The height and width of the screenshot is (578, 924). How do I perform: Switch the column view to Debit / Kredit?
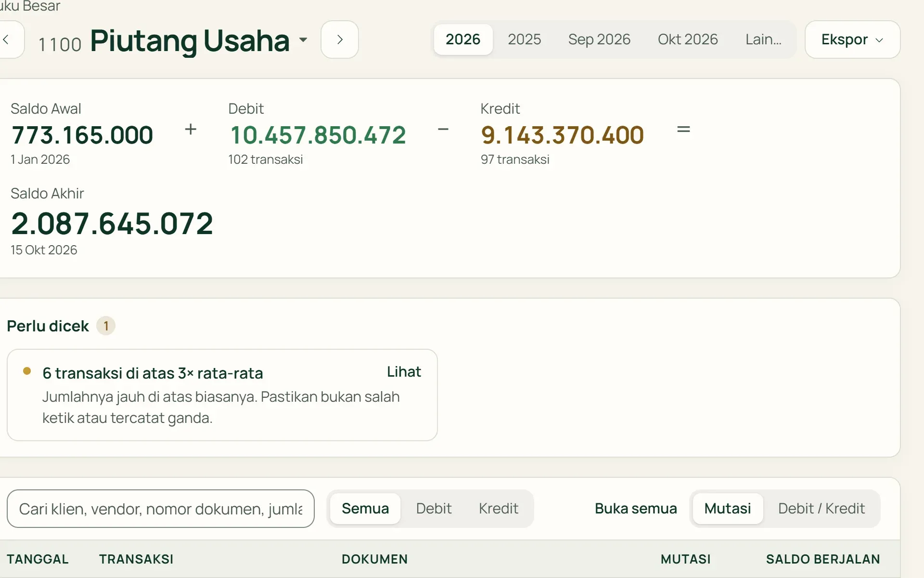click(x=821, y=509)
